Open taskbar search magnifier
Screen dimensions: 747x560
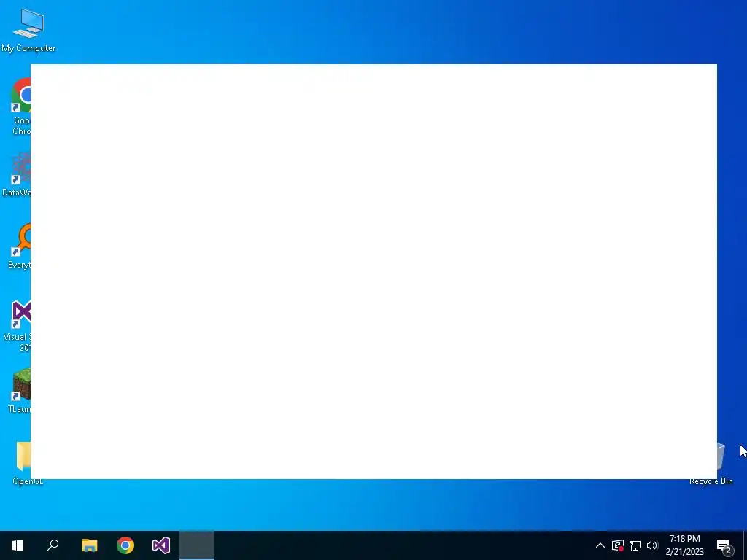(53, 545)
